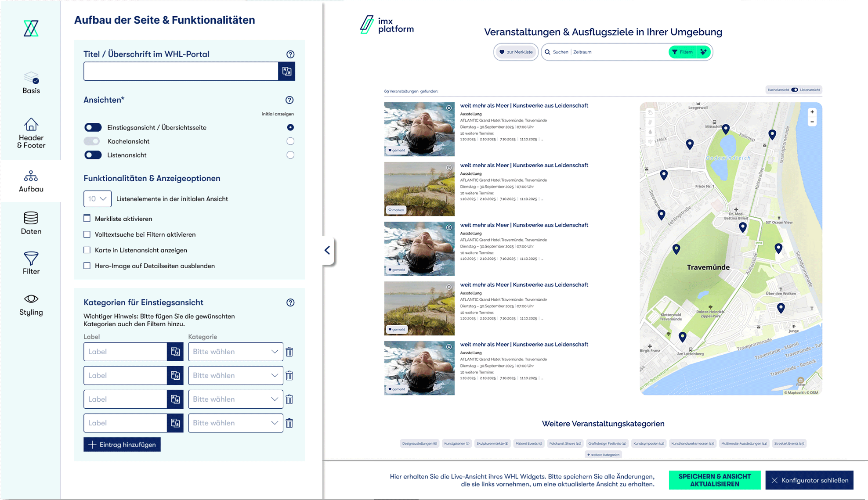Click help icon next to Ansichten

(289, 100)
